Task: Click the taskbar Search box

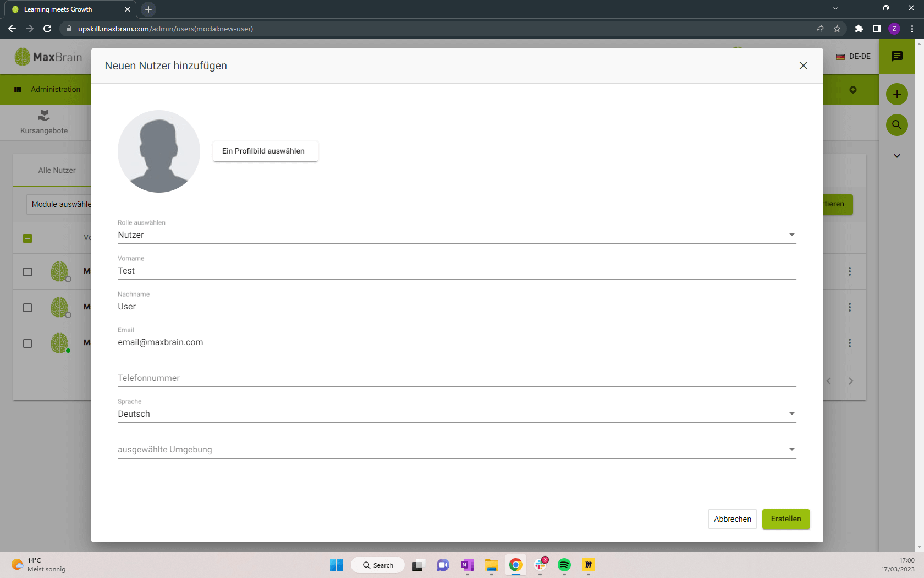Action: [x=378, y=565]
